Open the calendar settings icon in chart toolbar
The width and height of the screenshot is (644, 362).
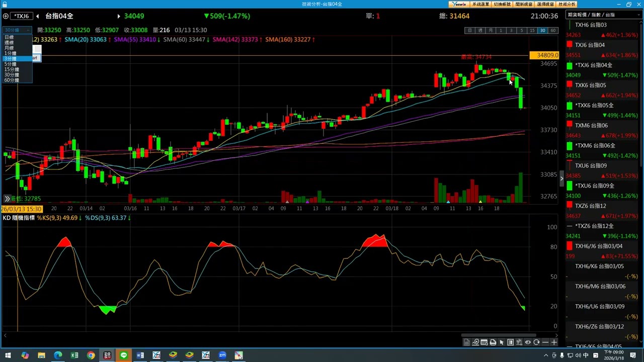484,342
